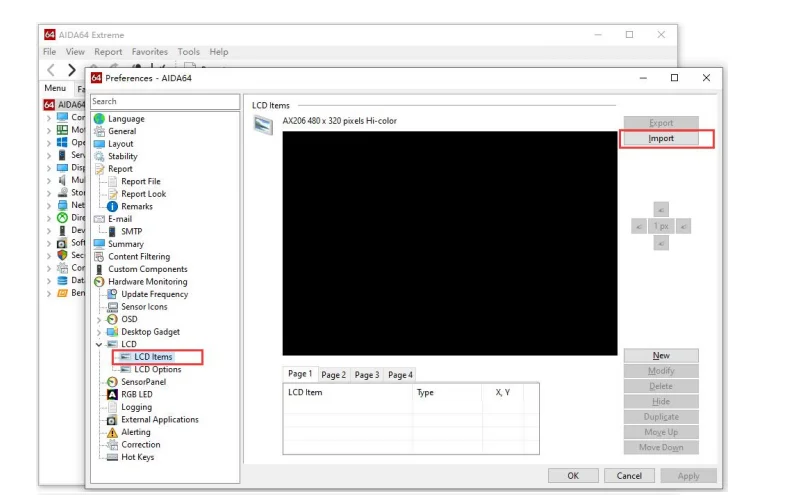Click the Sensor Icons icon
This screenshot has width=804, height=495.
tap(112, 307)
